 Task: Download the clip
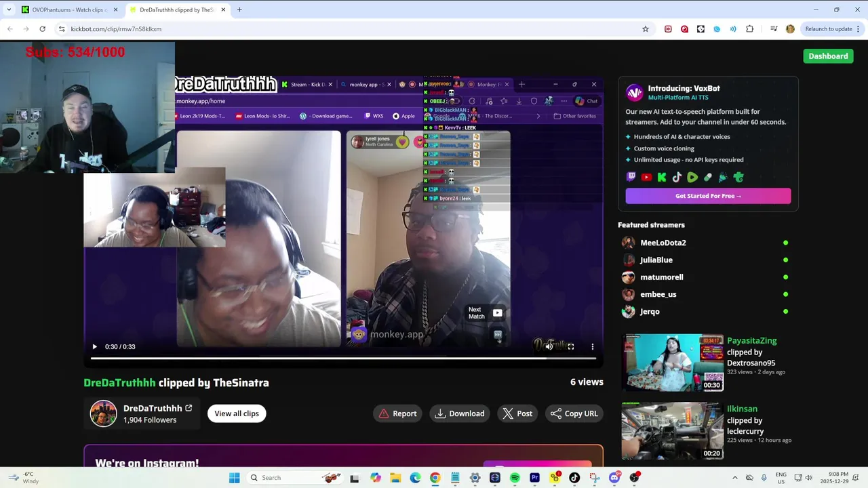point(460,413)
